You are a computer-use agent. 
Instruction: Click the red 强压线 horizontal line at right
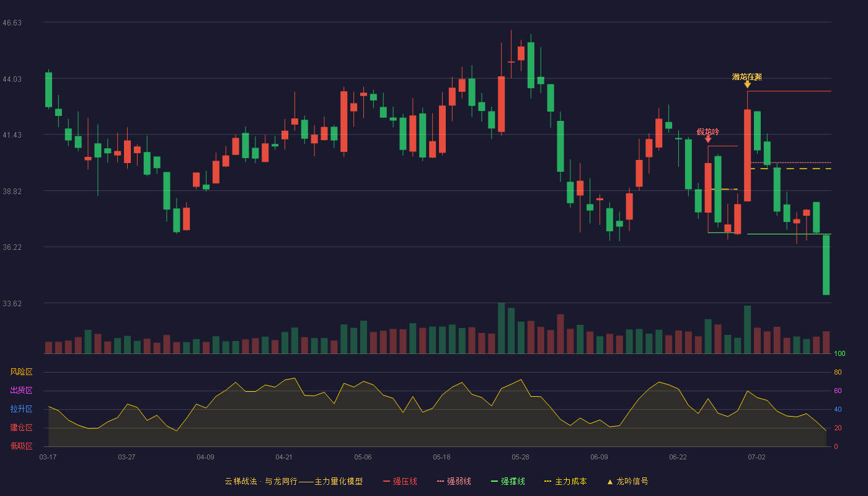pyautogui.click(x=789, y=91)
